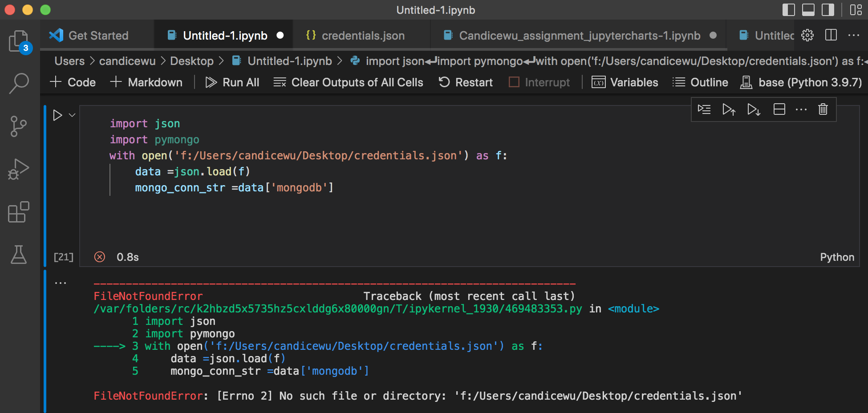Click macOS green zoom window button

pos(45,10)
